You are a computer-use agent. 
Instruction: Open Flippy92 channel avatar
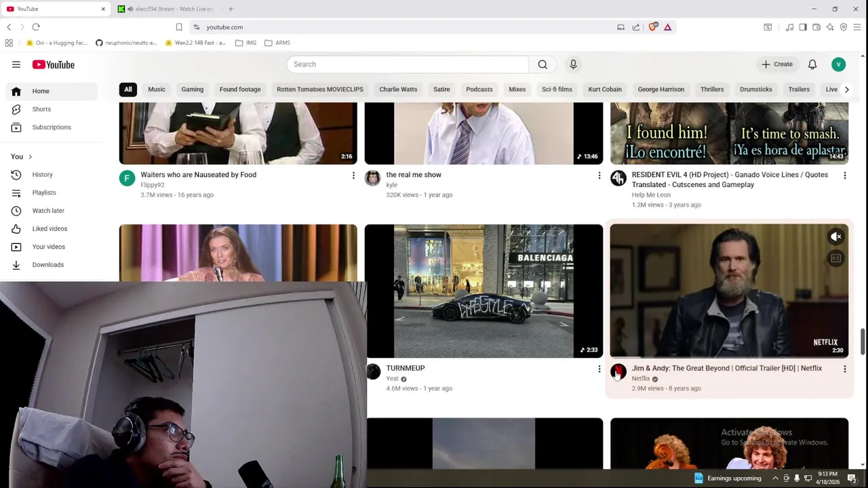(x=127, y=178)
